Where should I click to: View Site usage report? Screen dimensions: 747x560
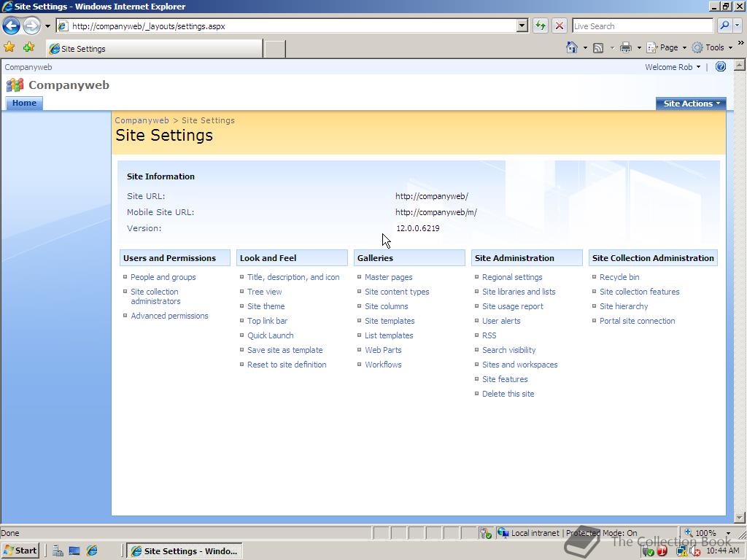[x=513, y=306]
